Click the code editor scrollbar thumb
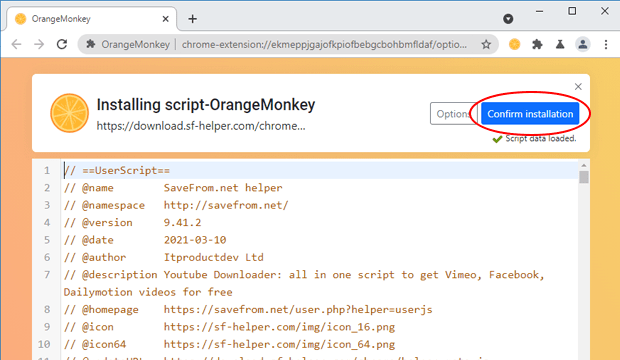Image resolution: width=620 pixels, height=360 pixels. tap(584, 176)
